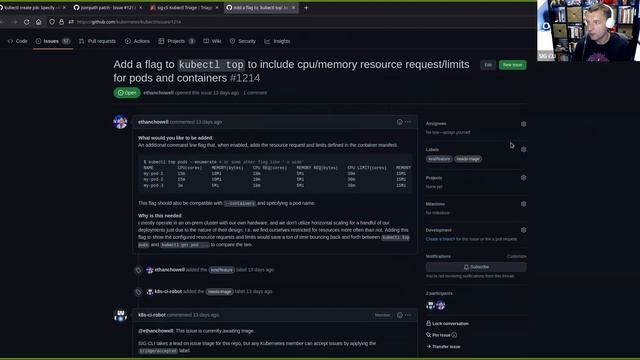Open ethanchowell link in label timeline event
640x360 pixels.
[x=169, y=270]
